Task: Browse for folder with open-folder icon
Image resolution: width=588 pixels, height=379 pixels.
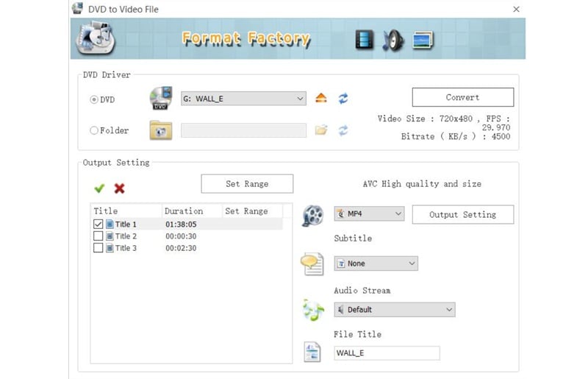Action: [321, 130]
